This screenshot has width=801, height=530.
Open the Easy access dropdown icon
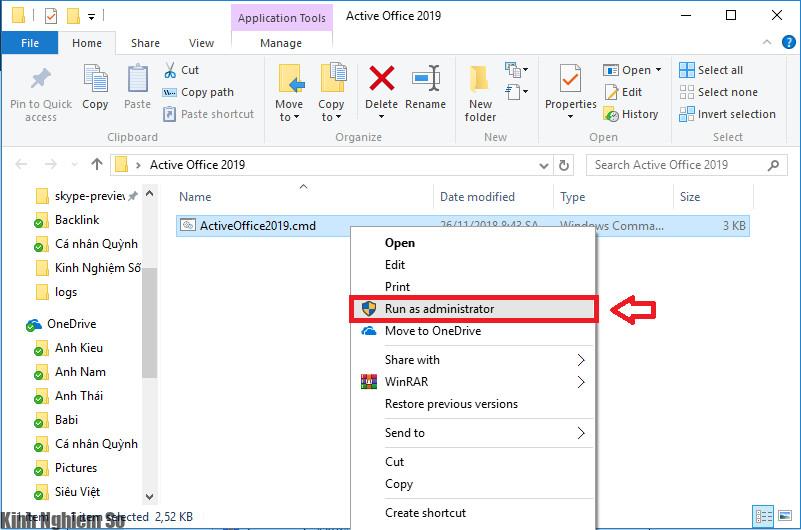pos(516,92)
